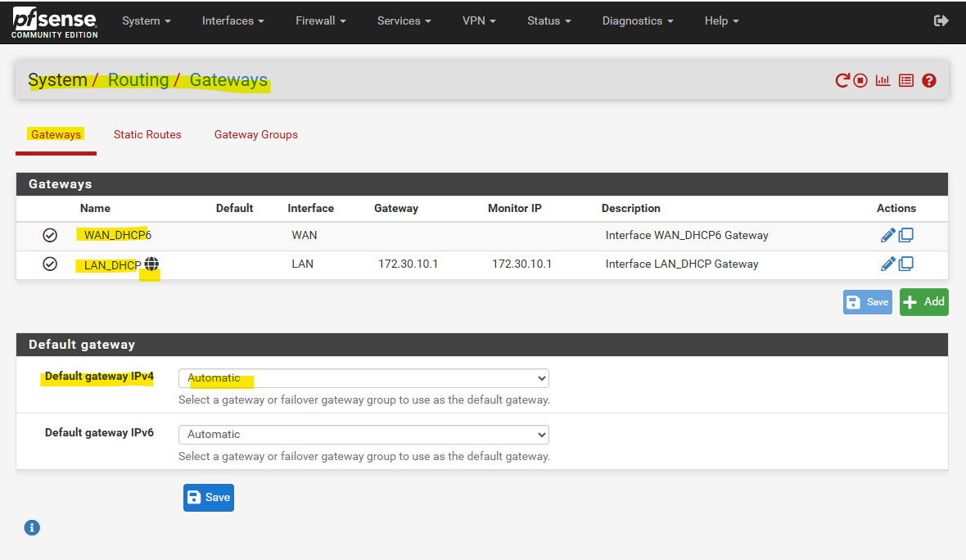Click the restart service icon in header
Image resolution: width=966 pixels, height=560 pixels.
[842, 80]
